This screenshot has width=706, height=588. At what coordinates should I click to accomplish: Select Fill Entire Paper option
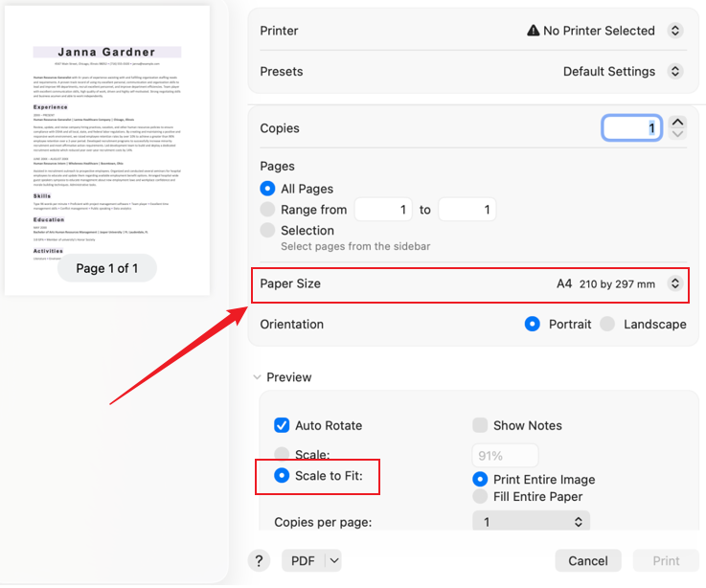pos(480,496)
